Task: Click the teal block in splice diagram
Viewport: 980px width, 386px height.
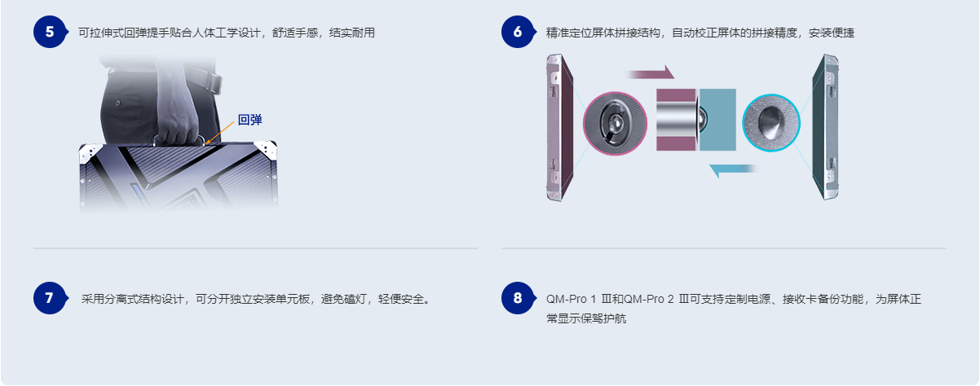Action: click(x=717, y=120)
